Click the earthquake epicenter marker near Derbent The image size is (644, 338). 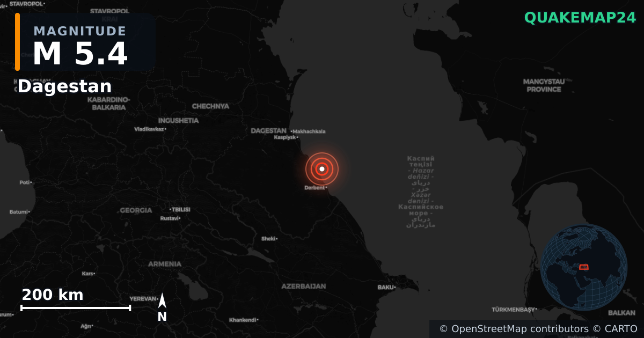click(x=321, y=169)
